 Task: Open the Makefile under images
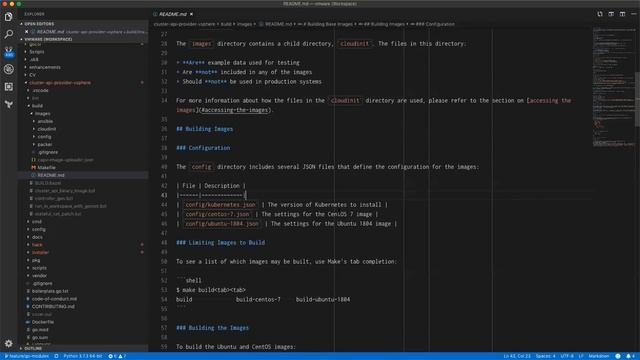(46, 168)
